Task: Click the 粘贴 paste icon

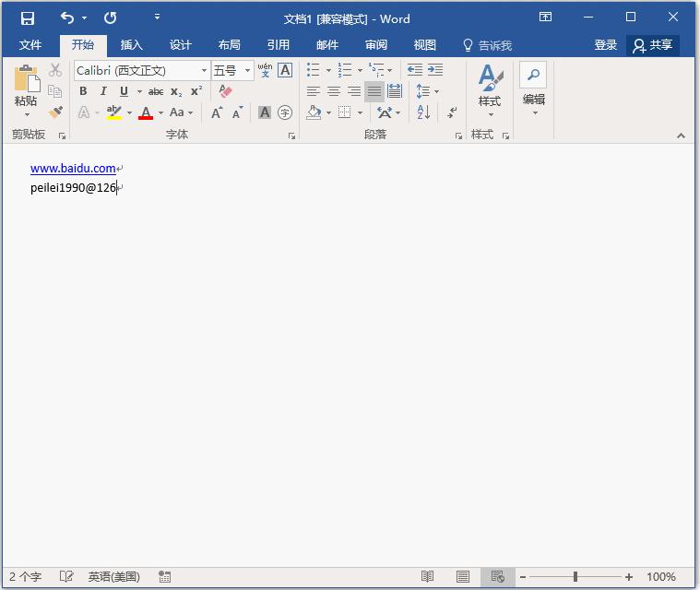Action: coord(26,79)
